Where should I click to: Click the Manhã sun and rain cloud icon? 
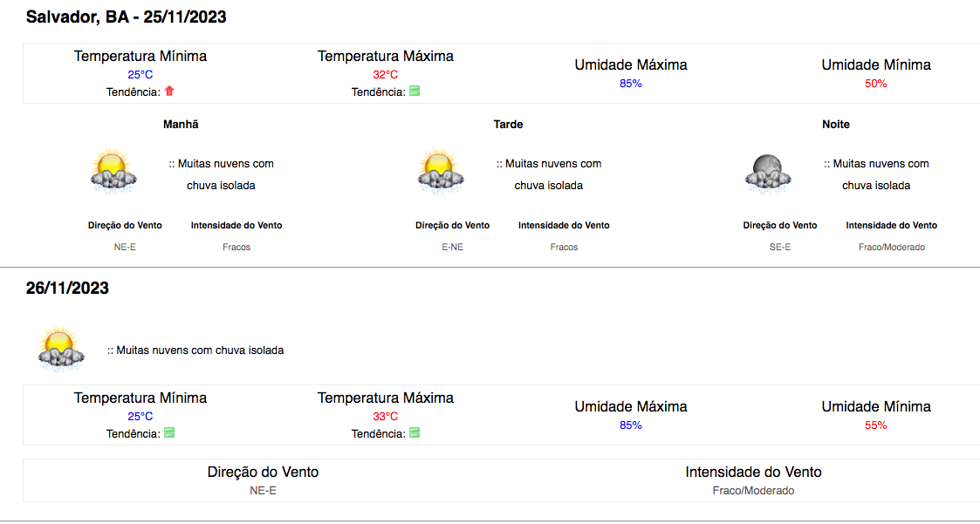pos(113,171)
